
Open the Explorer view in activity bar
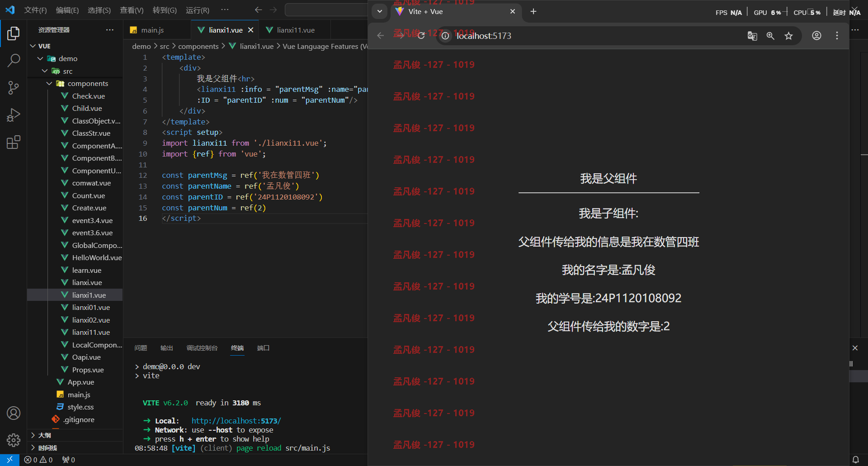(14, 33)
